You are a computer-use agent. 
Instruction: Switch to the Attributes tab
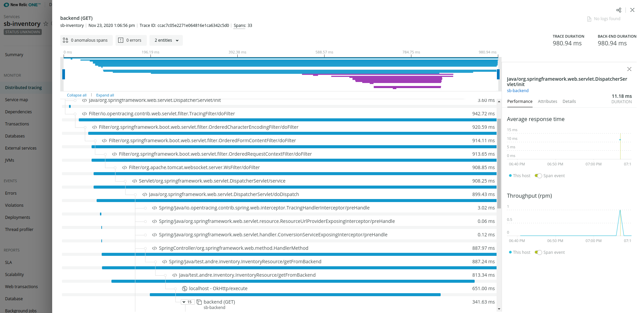[547, 102]
